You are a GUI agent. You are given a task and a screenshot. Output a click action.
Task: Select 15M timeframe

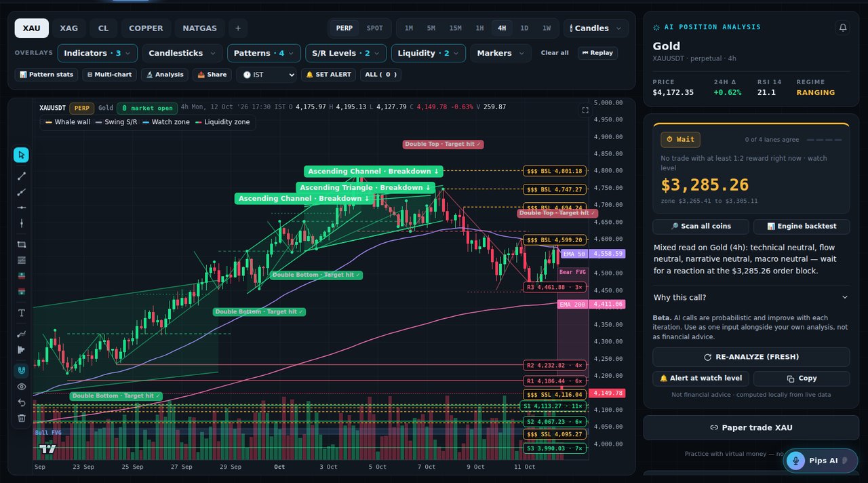(456, 28)
